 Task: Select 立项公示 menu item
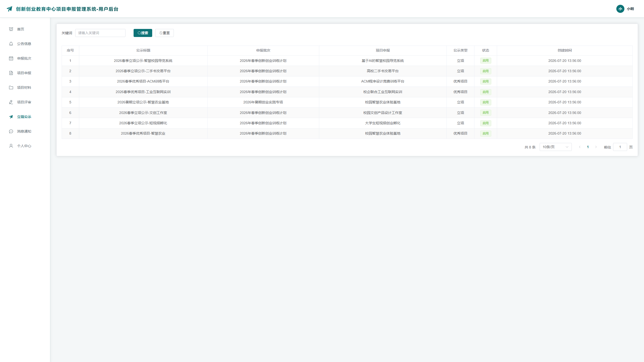pos(25,117)
